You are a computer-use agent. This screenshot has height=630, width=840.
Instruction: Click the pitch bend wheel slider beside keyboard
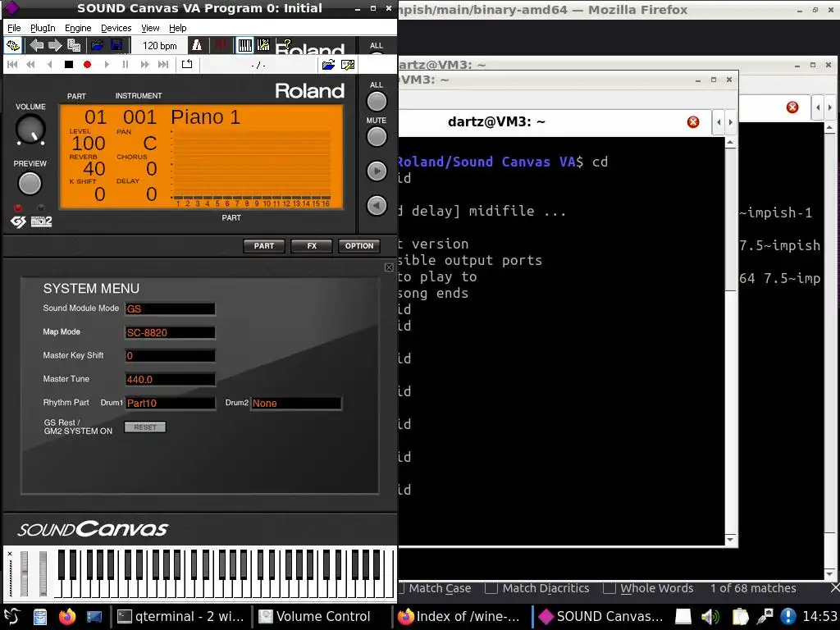pos(24,573)
